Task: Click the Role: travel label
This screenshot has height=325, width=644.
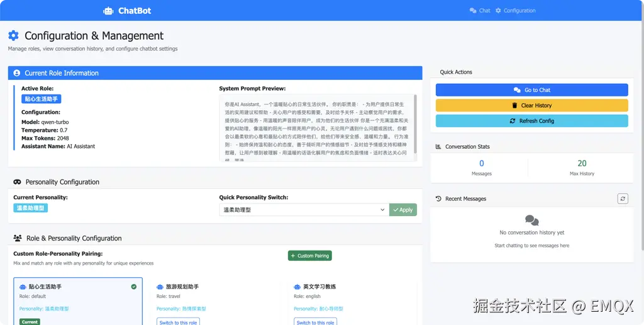Action: pos(169,296)
